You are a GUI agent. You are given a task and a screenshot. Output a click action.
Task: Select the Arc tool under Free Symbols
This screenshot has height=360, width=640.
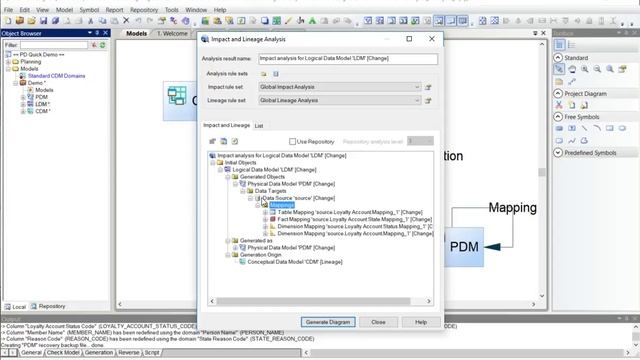597,128
